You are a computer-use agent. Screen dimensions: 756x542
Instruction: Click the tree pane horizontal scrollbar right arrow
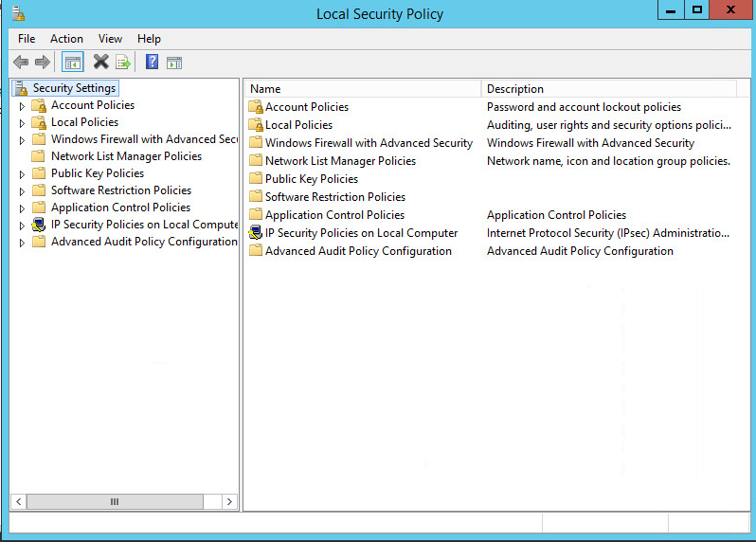(232, 501)
